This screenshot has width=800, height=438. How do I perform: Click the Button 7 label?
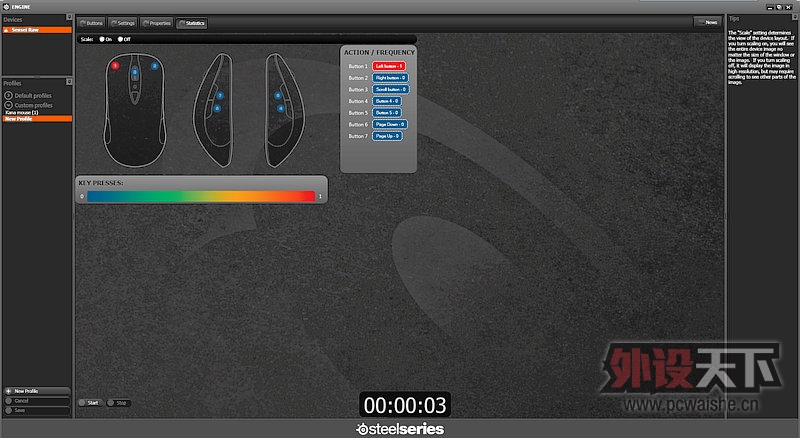click(x=358, y=136)
